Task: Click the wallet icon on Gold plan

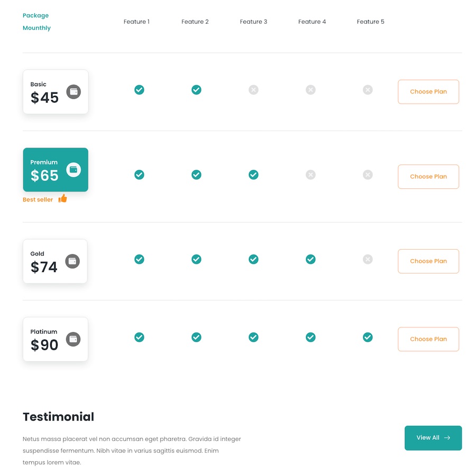Action: tap(72, 261)
